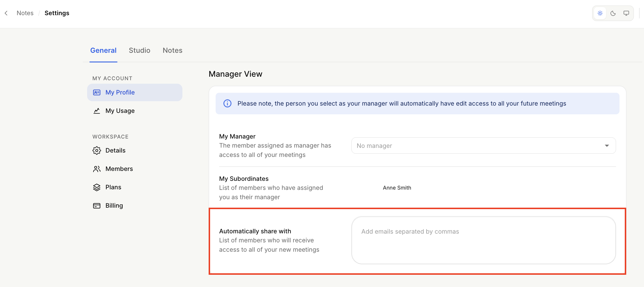Open workspace Details
The width and height of the screenshot is (644, 287).
[135, 150]
